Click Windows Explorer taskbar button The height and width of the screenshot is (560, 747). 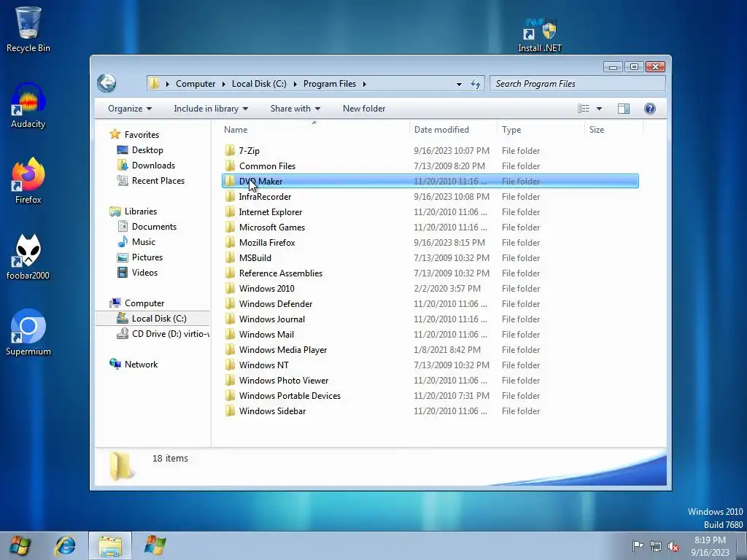point(110,545)
